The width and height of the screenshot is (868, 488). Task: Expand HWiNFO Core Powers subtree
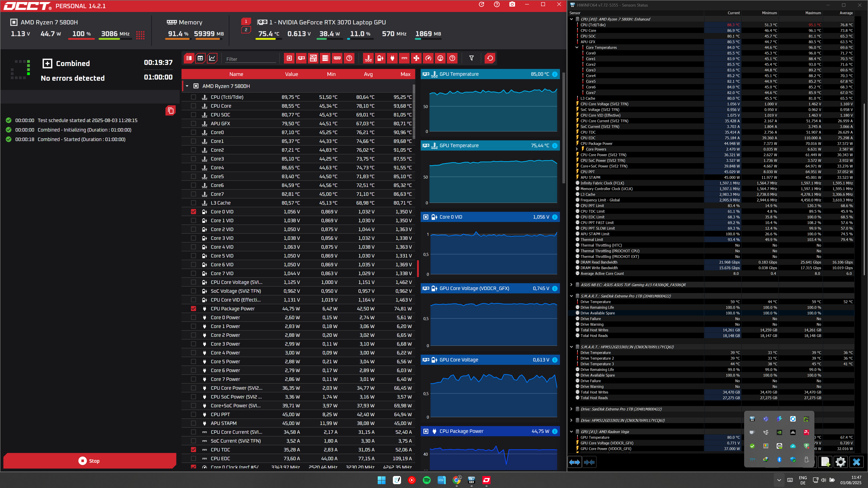click(577, 149)
